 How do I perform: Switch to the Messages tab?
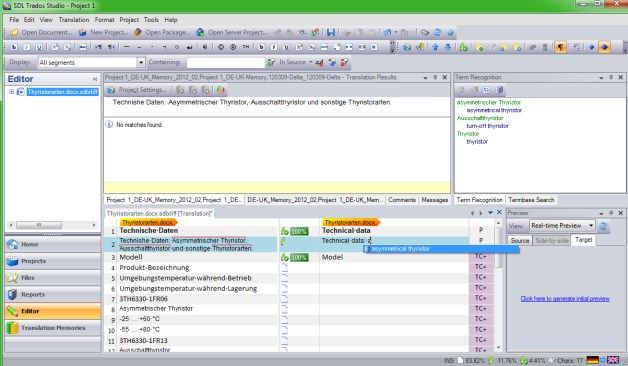point(435,200)
